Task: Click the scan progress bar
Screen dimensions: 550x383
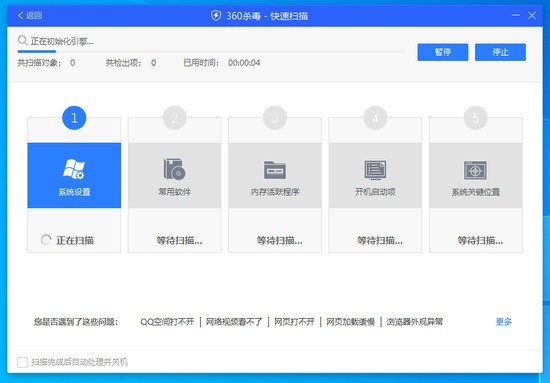Action: click(x=211, y=52)
